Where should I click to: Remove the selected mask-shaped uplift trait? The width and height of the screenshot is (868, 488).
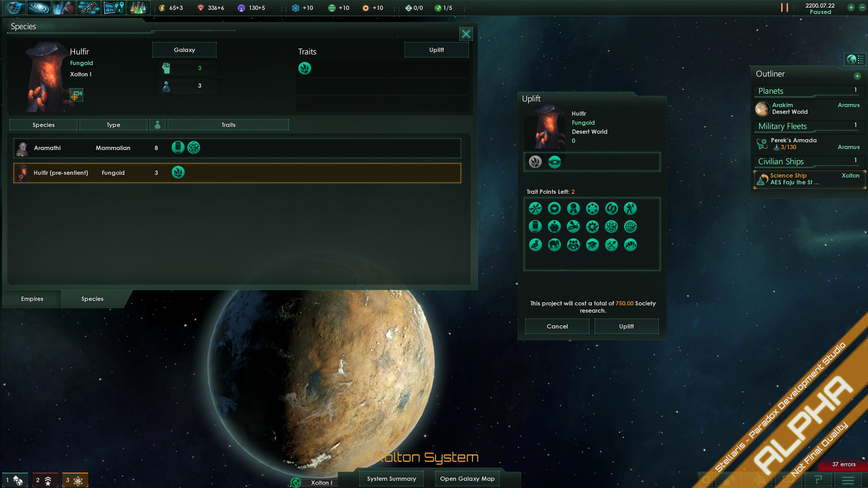pyautogui.click(x=555, y=162)
